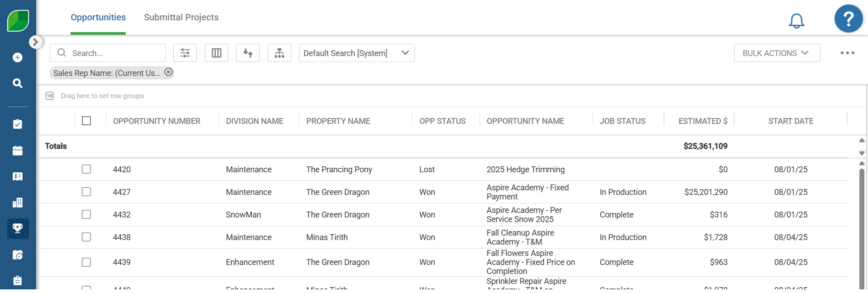Click the 08/04/25 start date of 4439
Viewport: 868px width, 293px height.
pos(791,262)
